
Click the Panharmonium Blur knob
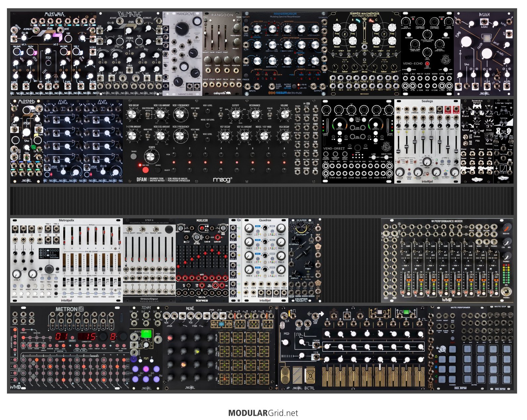301,29
